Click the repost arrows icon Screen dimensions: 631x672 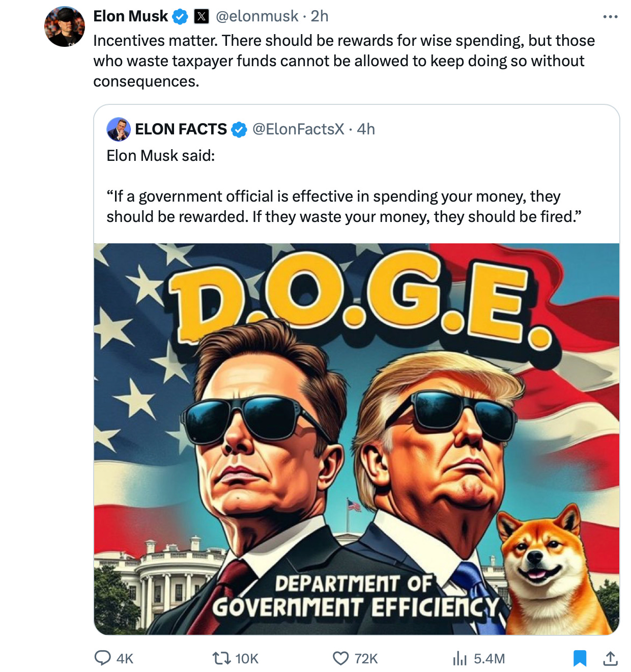[x=221, y=658]
